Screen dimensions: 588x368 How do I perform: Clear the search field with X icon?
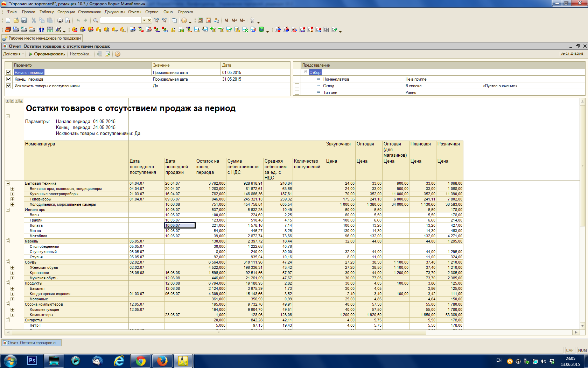click(149, 20)
